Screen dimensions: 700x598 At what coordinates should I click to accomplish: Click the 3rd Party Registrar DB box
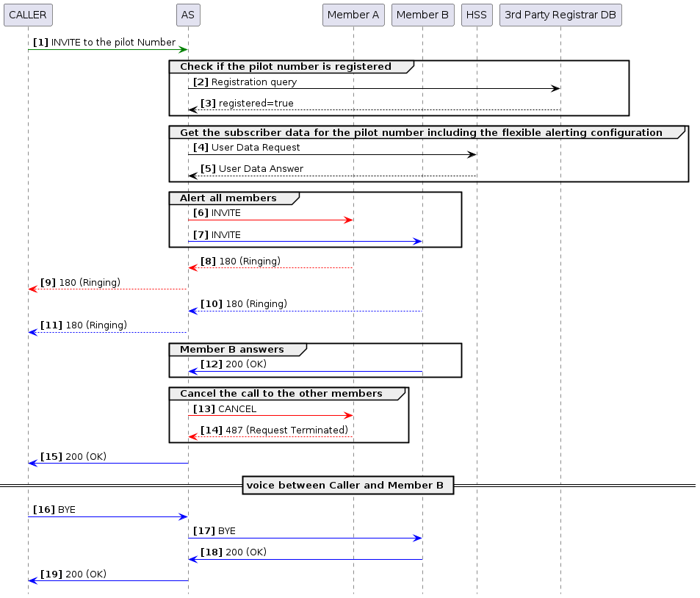click(x=560, y=15)
